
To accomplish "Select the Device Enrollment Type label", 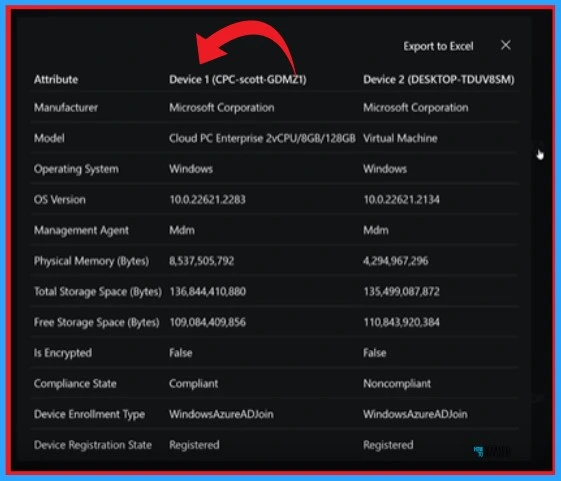I will 89,414.
